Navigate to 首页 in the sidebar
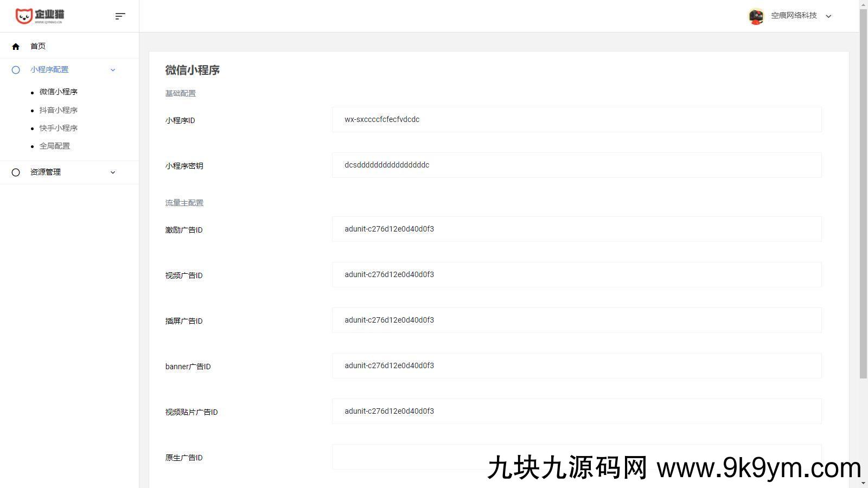The image size is (868, 488). (38, 47)
